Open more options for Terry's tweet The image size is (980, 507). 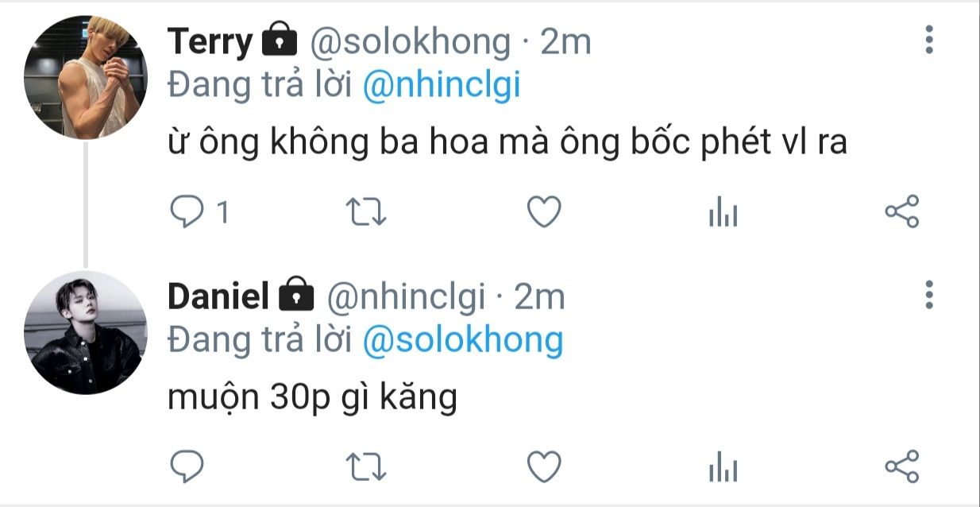[928, 40]
